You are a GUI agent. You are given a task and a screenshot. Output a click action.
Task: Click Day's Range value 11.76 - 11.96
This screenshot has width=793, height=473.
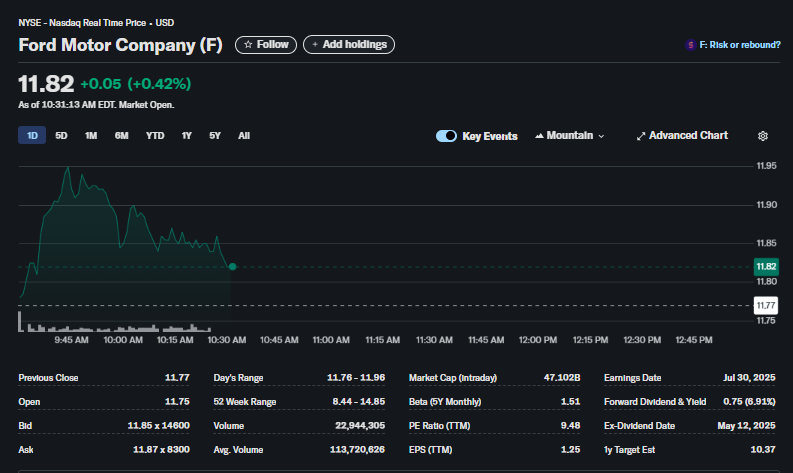[356, 377]
